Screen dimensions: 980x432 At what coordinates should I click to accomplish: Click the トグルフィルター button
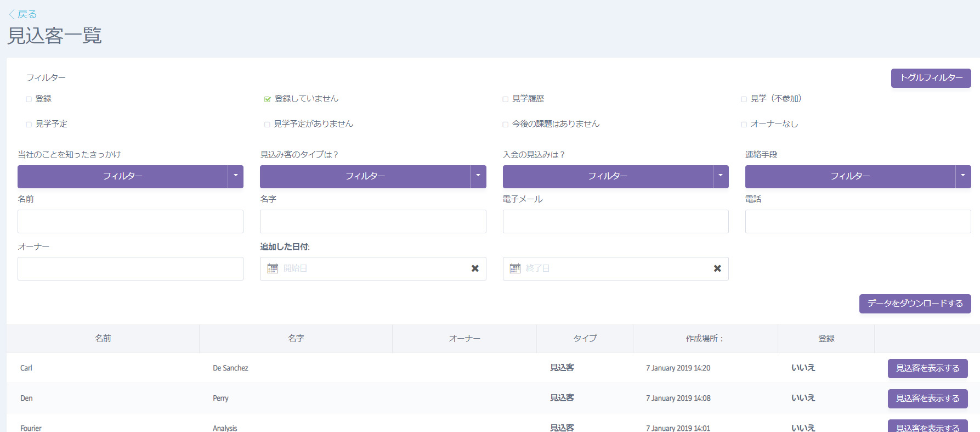click(x=931, y=78)
